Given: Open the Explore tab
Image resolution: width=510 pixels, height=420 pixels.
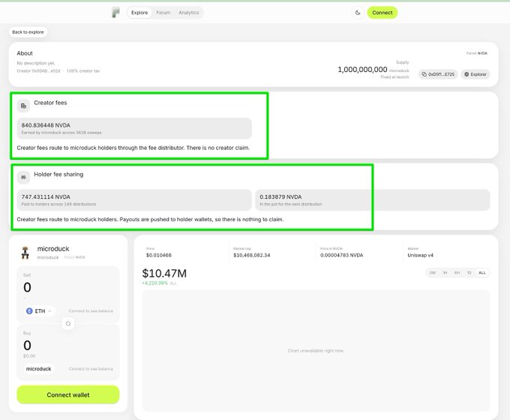Looking at the screenshot, I should tap(139, 13).
